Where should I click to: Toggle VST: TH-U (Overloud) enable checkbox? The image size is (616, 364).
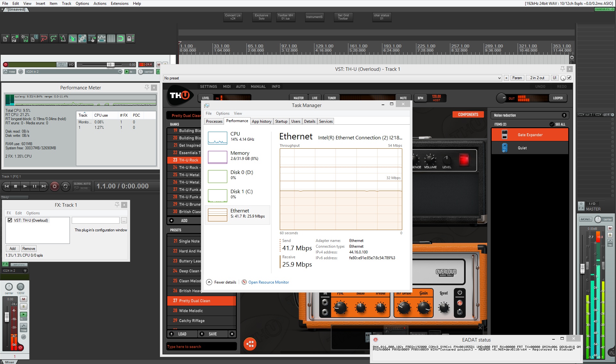click(x=10, y=220)
